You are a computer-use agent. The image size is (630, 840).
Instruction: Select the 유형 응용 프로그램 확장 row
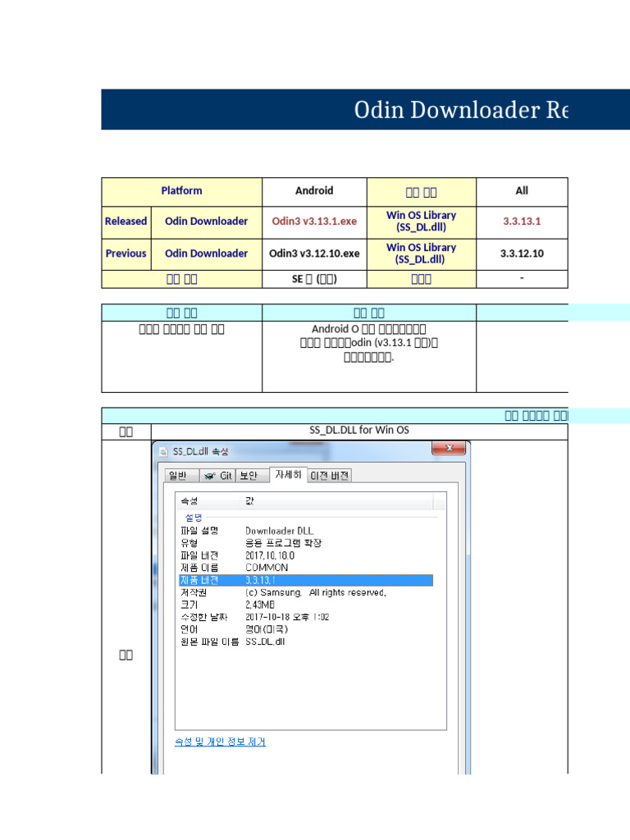coord(306,543)
